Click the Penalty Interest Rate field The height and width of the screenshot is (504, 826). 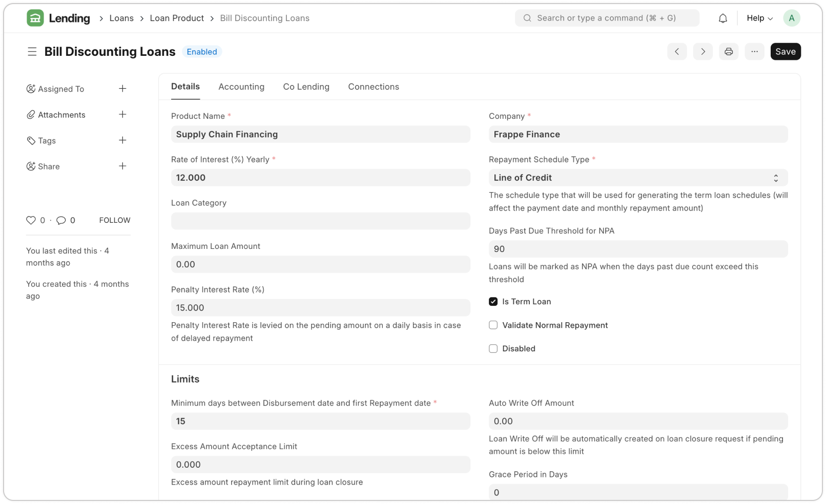tap(320, 308)
